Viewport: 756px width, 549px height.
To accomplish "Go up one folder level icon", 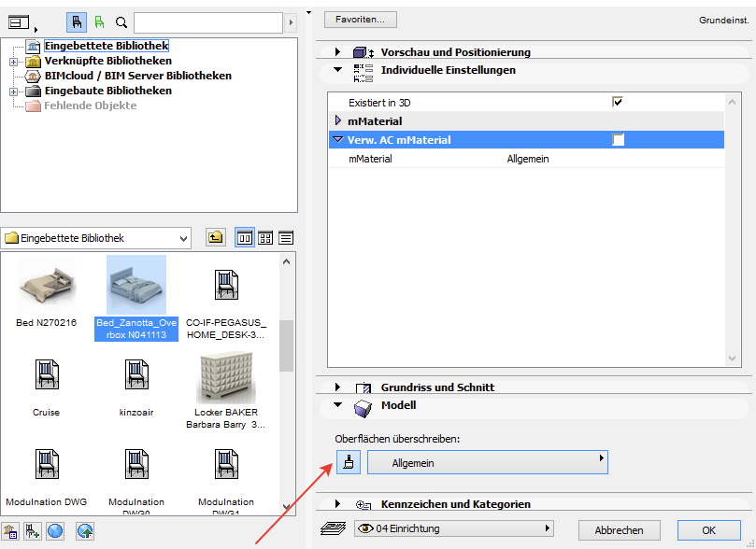I will 216,237.
